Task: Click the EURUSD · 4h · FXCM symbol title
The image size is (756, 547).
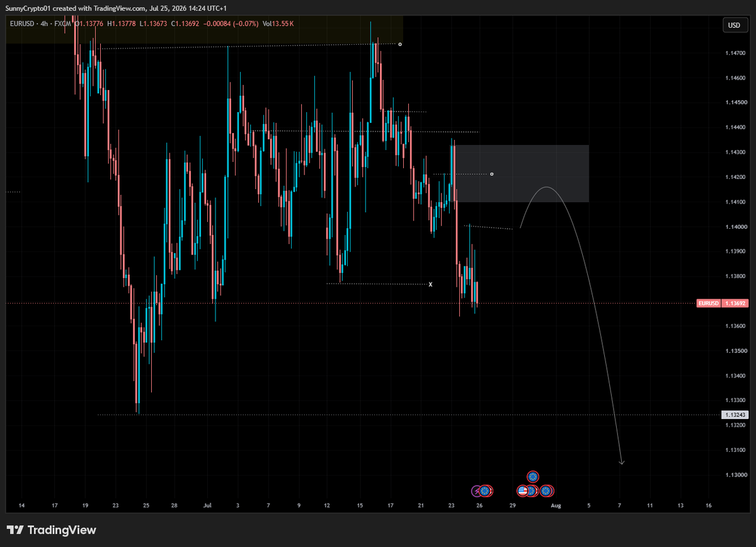Action: (40, 24)
